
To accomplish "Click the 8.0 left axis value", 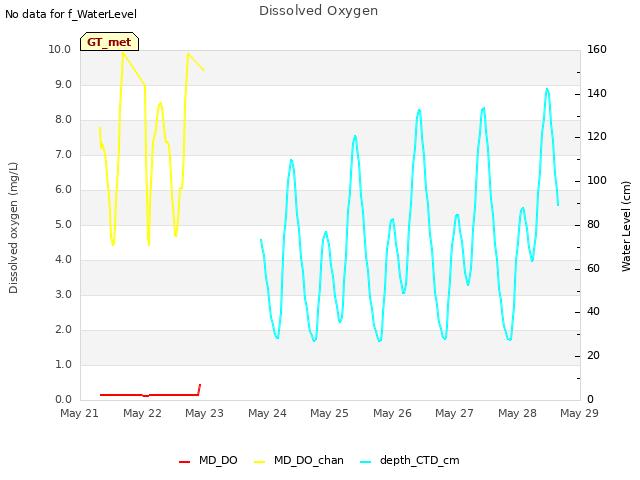I will click(63, 120).
